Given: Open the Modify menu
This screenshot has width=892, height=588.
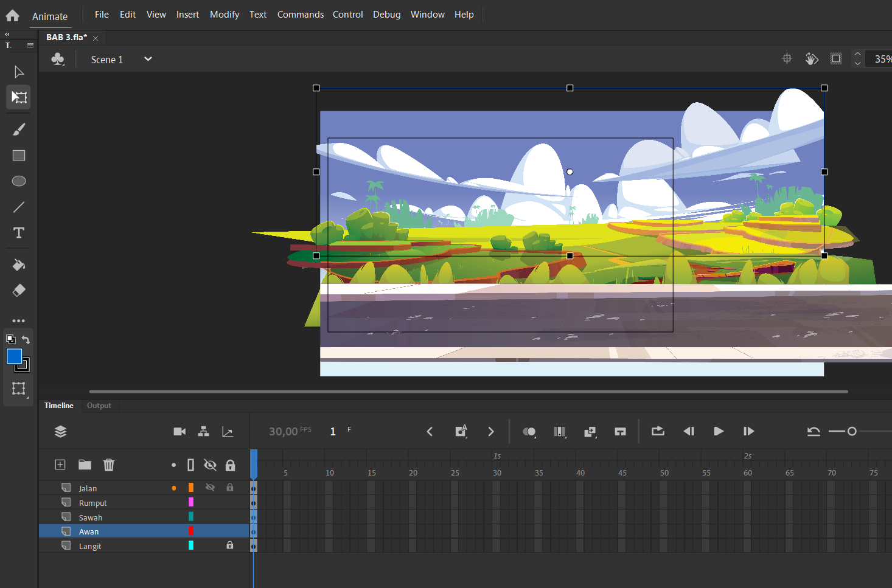Looking at the screenshot, I should [x=225, y=15].
